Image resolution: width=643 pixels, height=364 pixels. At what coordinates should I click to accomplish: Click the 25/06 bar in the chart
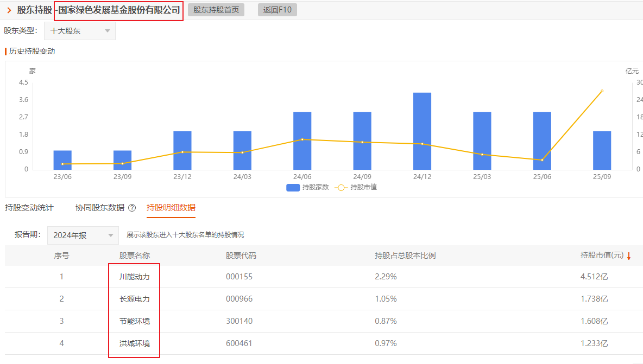542,141
